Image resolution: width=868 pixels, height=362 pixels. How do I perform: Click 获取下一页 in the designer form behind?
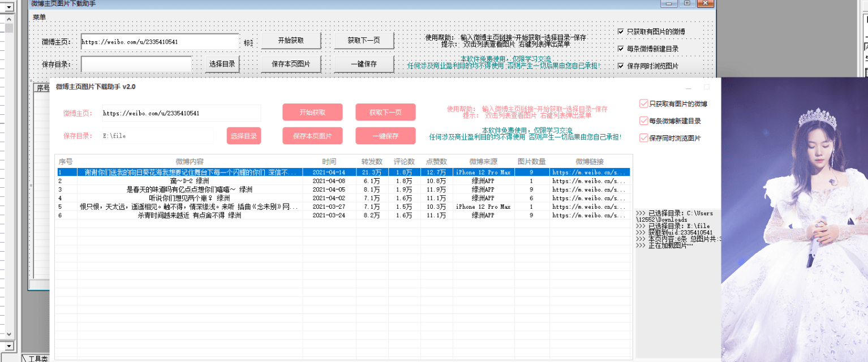point(364,41)
